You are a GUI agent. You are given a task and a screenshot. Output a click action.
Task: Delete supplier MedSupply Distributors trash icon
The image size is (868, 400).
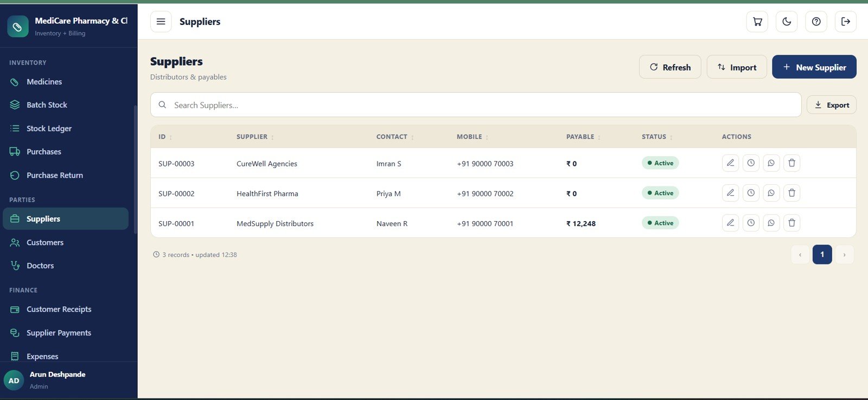792,223
